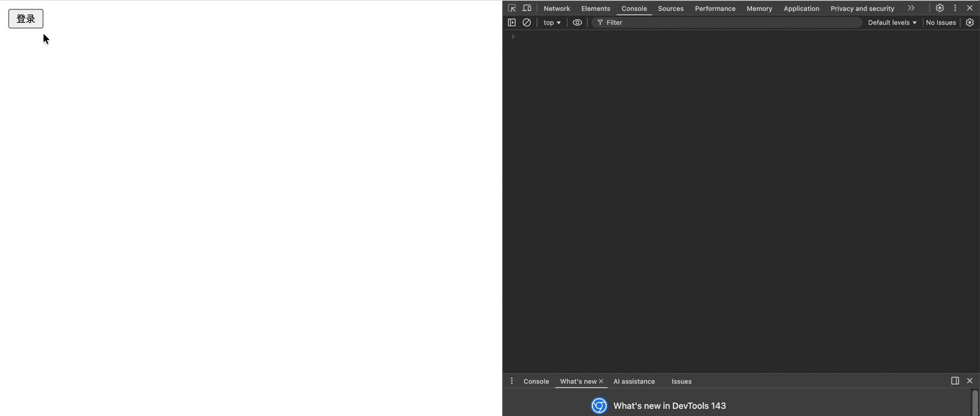Open the Performance tab
This screenshot has height=416, width=980.
click(x=715, y=8)
